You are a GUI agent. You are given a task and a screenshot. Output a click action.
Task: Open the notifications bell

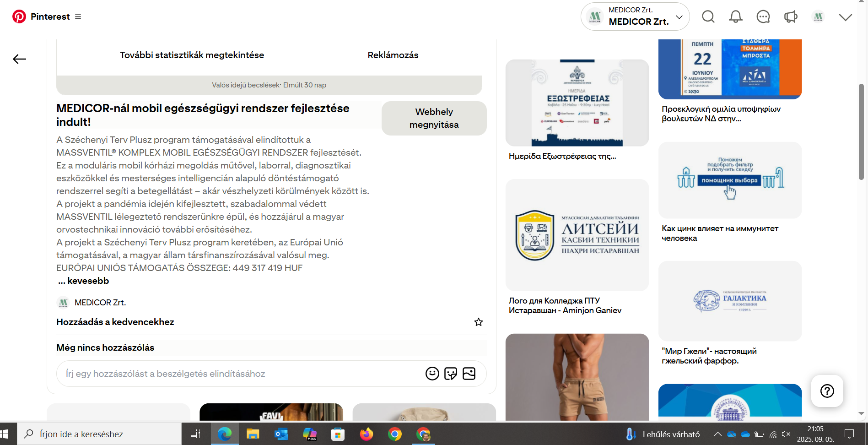(735, 17)
